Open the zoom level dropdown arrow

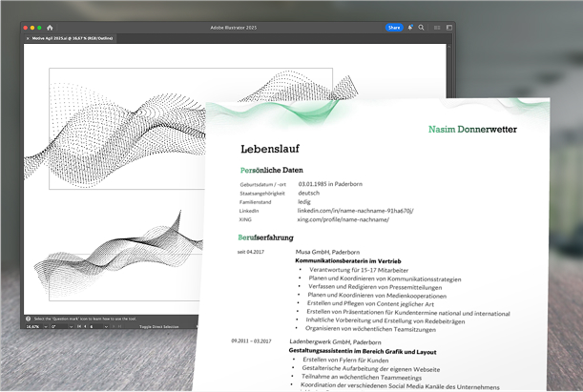click(46, 326)
